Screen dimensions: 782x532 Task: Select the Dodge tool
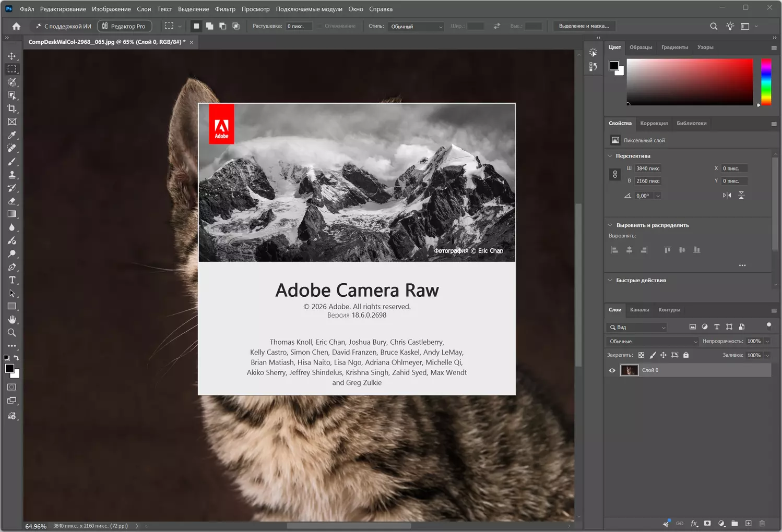point(11,254)
